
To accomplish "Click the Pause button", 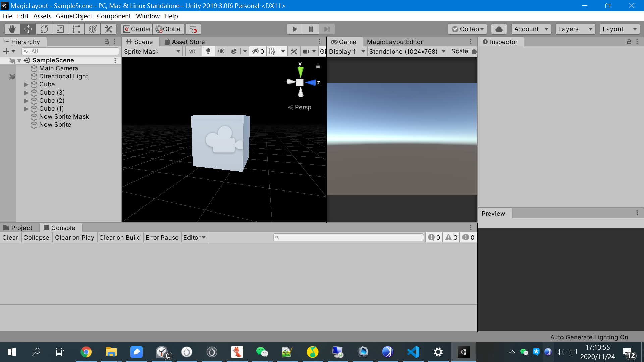I will (x=311, y=29).
